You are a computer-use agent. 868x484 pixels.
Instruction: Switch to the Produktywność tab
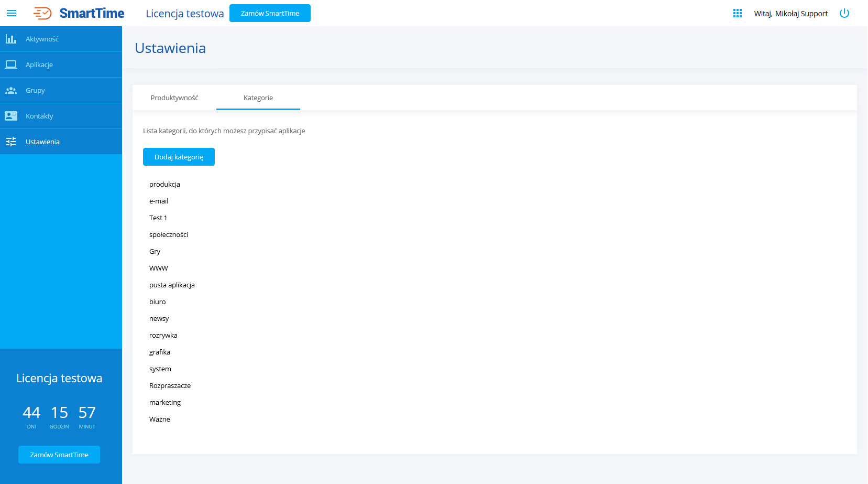pyautogui.click(x=174, y=98)
